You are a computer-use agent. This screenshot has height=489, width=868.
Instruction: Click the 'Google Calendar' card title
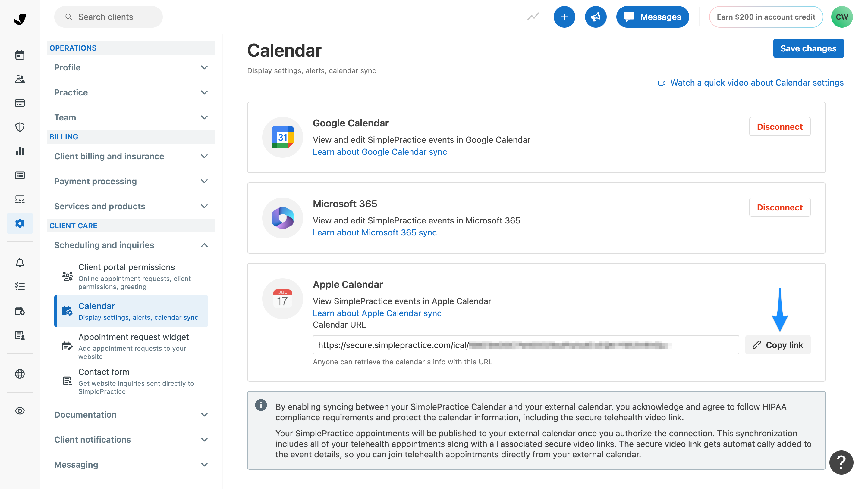click(x=351, y=123)
